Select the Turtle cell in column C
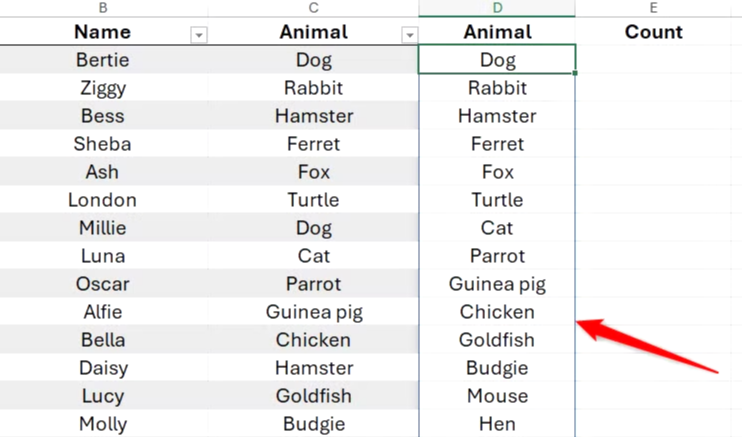This screenshot has height=437, width=742. coord(313,200)
